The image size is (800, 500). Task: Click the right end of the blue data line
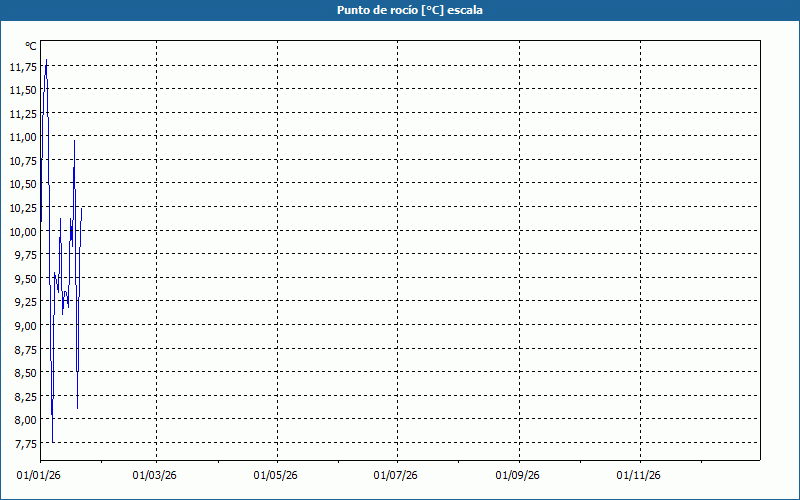point(81,208)
